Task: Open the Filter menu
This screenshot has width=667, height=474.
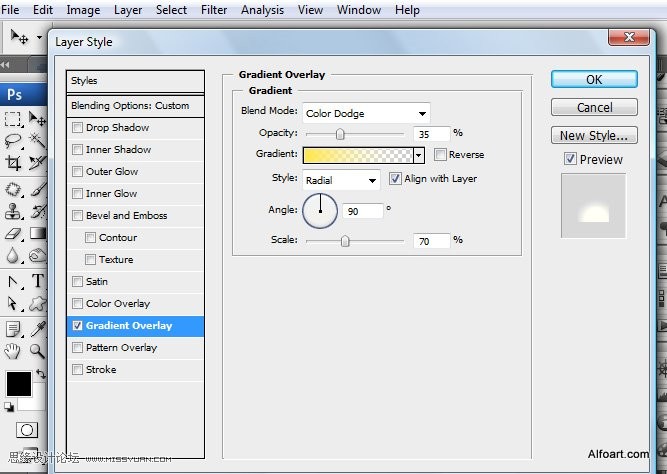Action: coord(214,9)
